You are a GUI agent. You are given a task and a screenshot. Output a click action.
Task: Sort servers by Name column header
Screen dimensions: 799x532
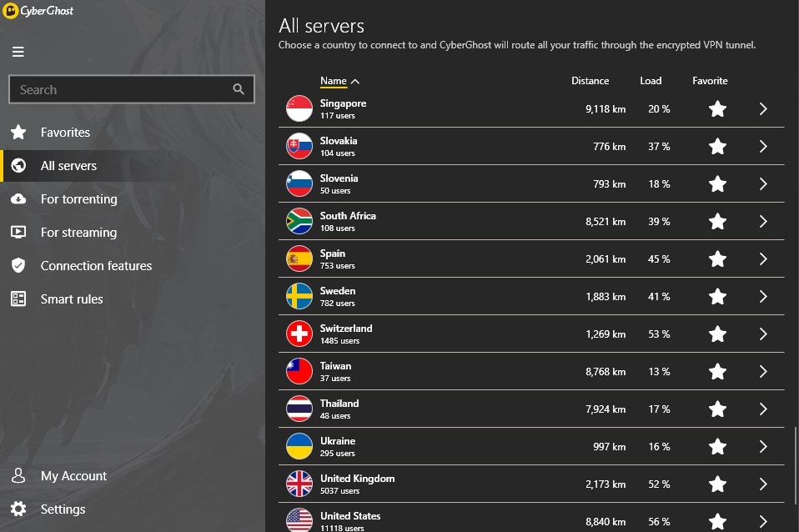coord(334,81)
